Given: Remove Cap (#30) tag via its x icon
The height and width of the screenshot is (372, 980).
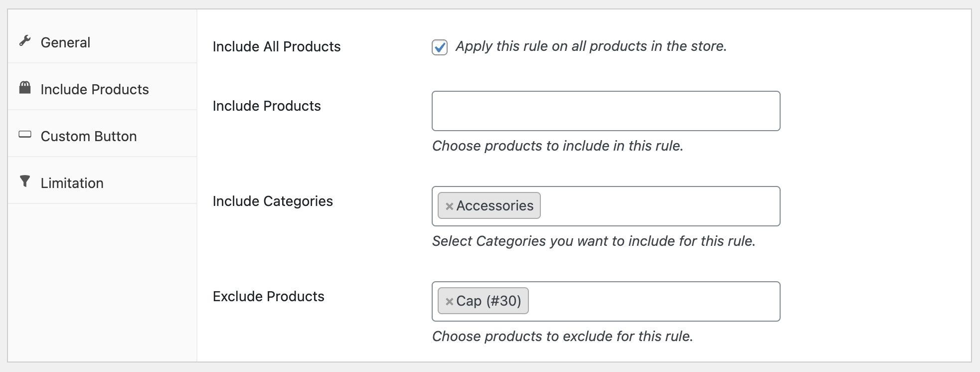Looking at the screenshot, I should 449,301.
